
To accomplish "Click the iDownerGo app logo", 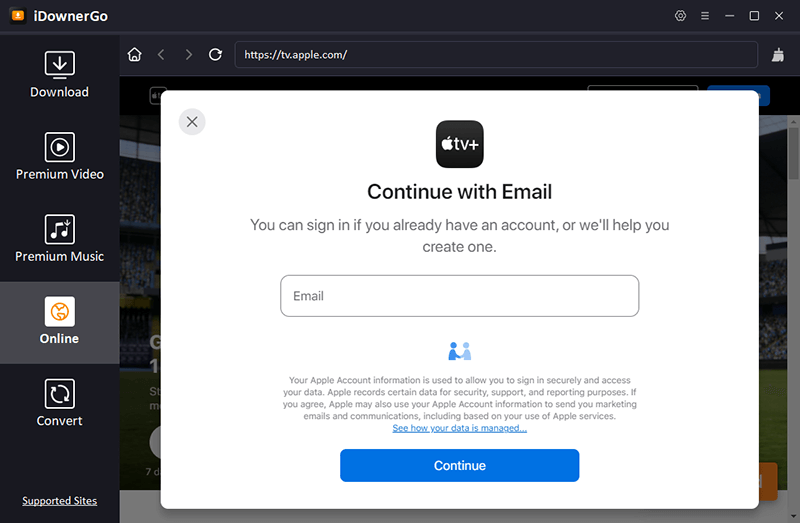I will [x=18, y=16].
